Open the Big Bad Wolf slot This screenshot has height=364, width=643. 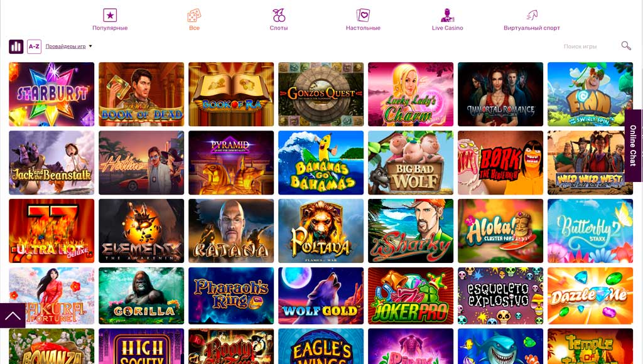(411, 163)
